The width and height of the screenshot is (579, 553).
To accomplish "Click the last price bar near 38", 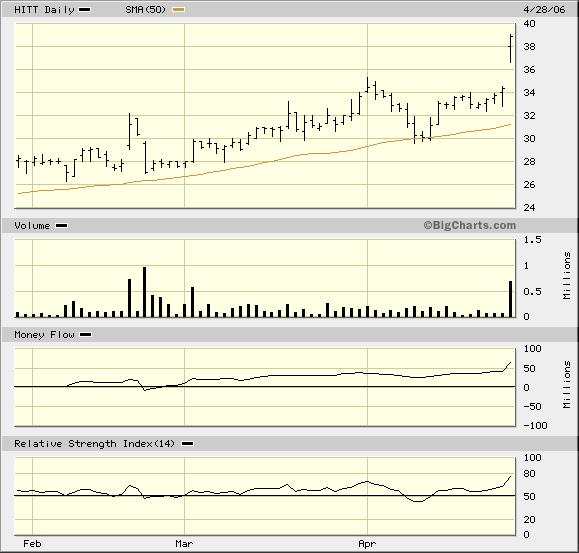I will click(511, 48).
